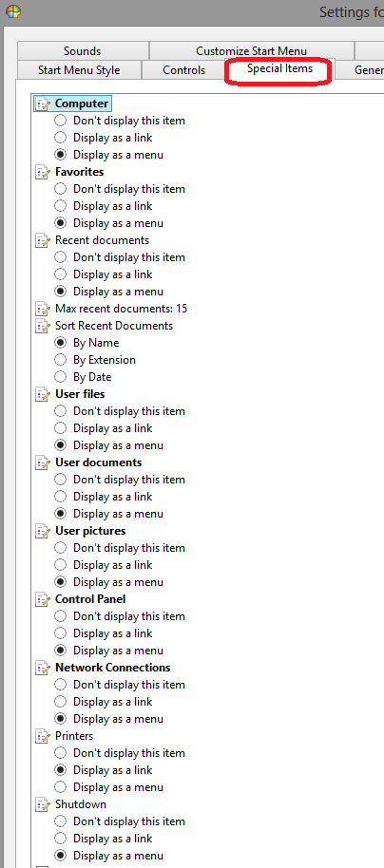384x868 pixels.
Task: Click the icon beside Max recent documents
Action: [43, 309]
